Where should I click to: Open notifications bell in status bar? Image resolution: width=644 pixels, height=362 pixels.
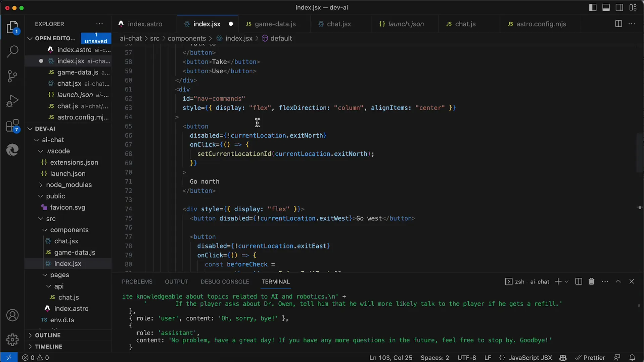(632, 358)
